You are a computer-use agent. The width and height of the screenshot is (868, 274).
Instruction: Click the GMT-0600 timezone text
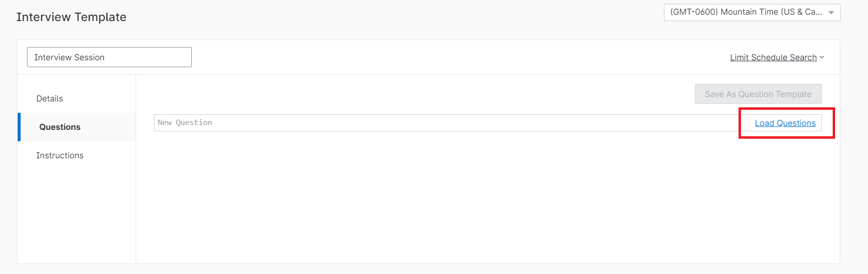pyautogui.click(x=694, y=12)
